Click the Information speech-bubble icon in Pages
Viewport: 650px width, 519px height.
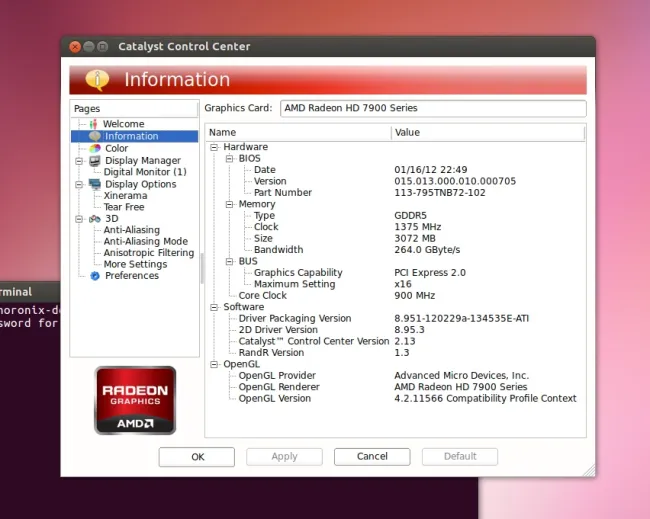95,136
